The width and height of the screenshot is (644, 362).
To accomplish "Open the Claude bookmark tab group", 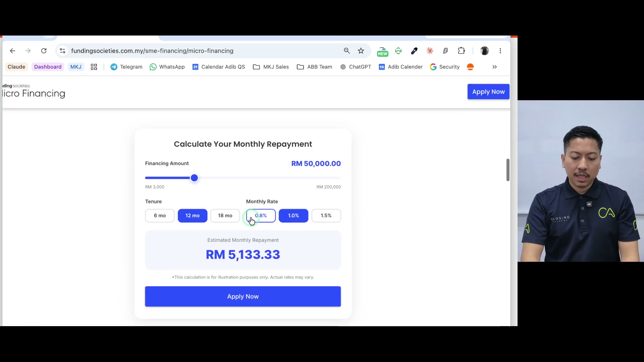I will (16, 67).
